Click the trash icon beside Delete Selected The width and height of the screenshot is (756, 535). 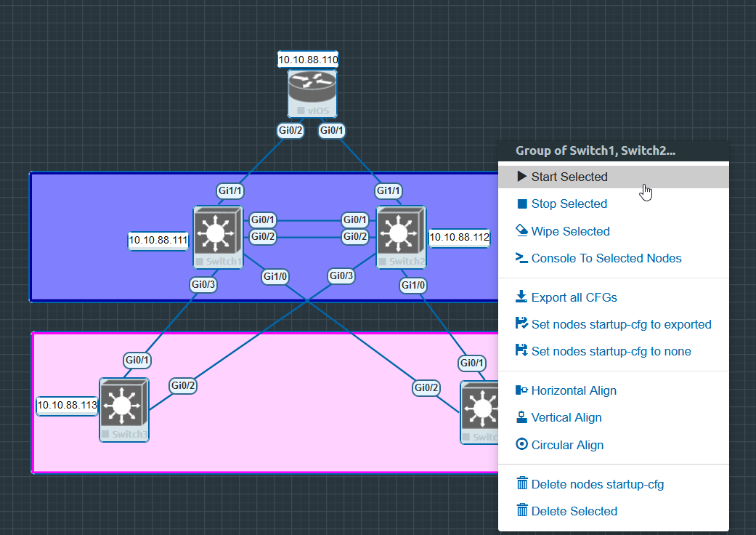click(x=521, y=511)
